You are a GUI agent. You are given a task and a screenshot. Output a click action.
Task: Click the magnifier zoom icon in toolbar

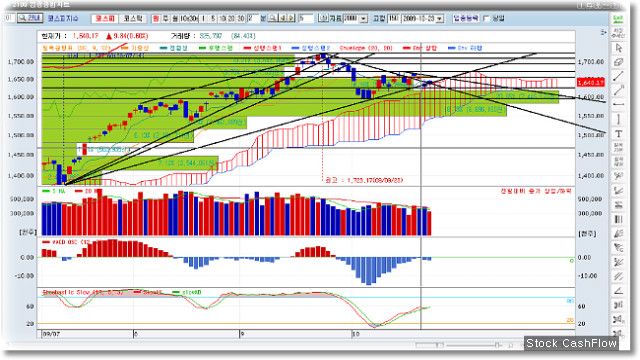[272, 18]
